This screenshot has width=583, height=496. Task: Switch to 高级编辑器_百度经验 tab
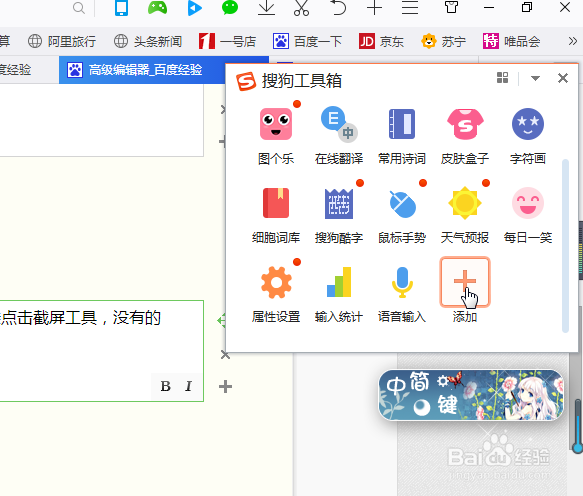pos(142,70)
